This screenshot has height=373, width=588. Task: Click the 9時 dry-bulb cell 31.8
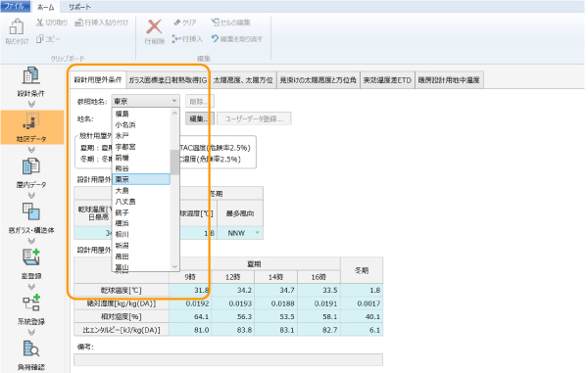[x=190, y=290]
